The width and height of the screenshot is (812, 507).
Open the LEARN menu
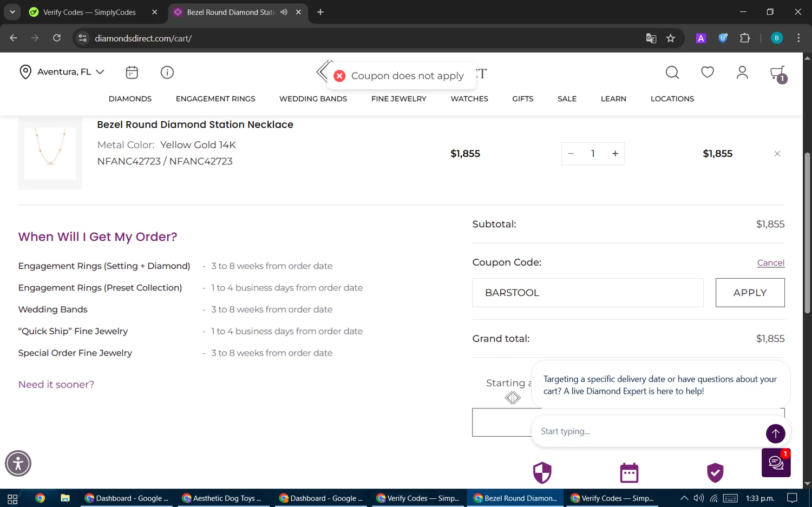click(613, 98)
